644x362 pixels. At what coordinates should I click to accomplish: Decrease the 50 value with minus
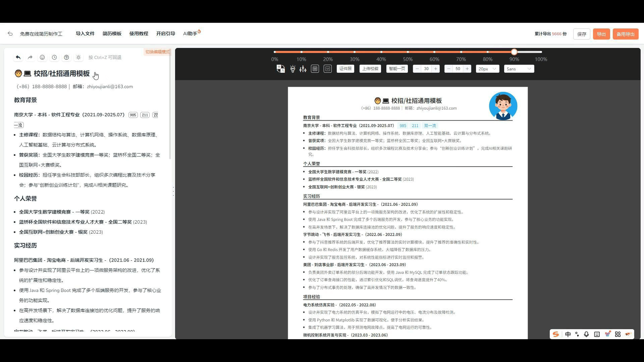point(448,69)
